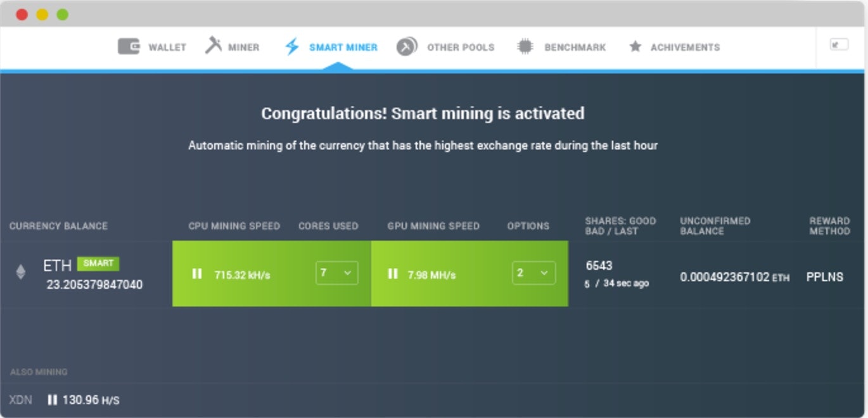868x418 pixels.
Task: Show the Achivements tab
Action: (674, 47)
